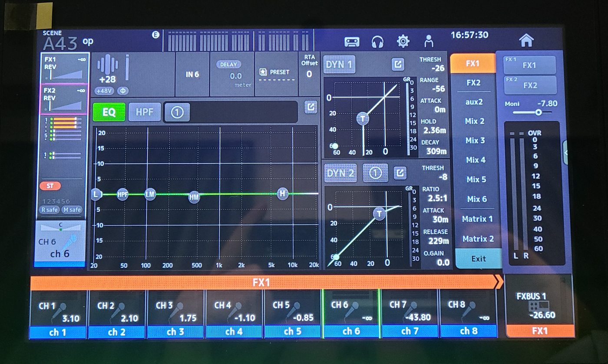Select aux2 in the sends list

pos(474,102)
